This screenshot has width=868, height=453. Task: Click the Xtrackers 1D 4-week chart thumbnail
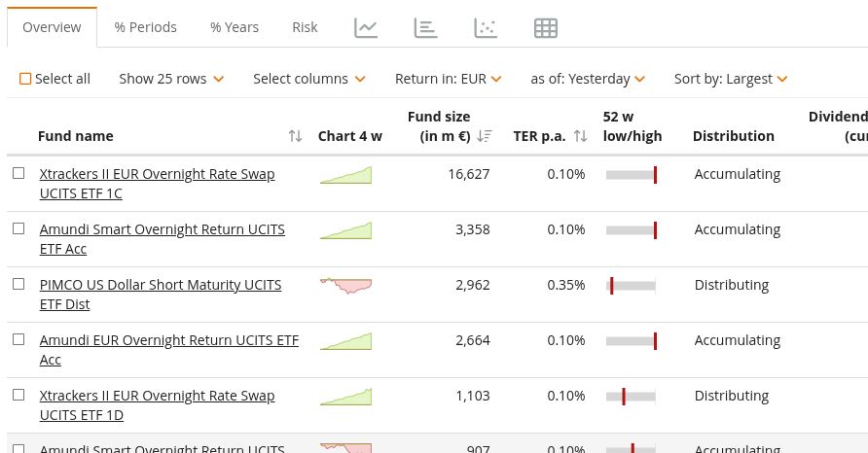346,396
